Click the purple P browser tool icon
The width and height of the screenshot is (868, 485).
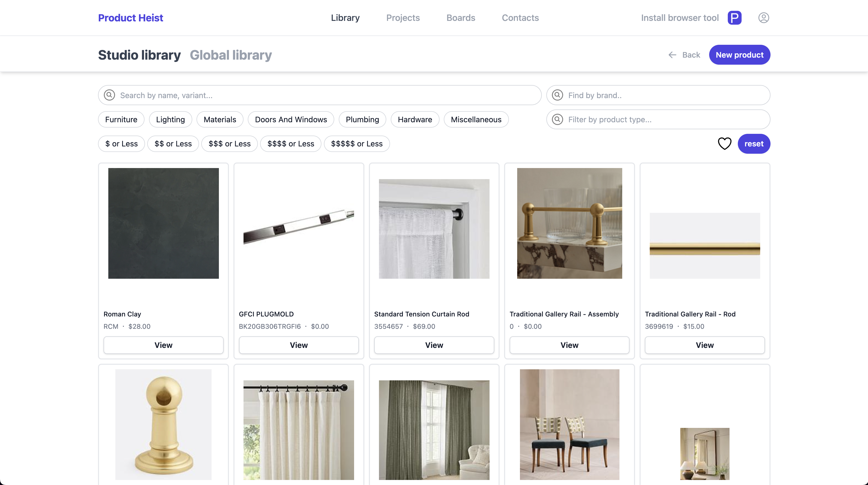[735, 18]
